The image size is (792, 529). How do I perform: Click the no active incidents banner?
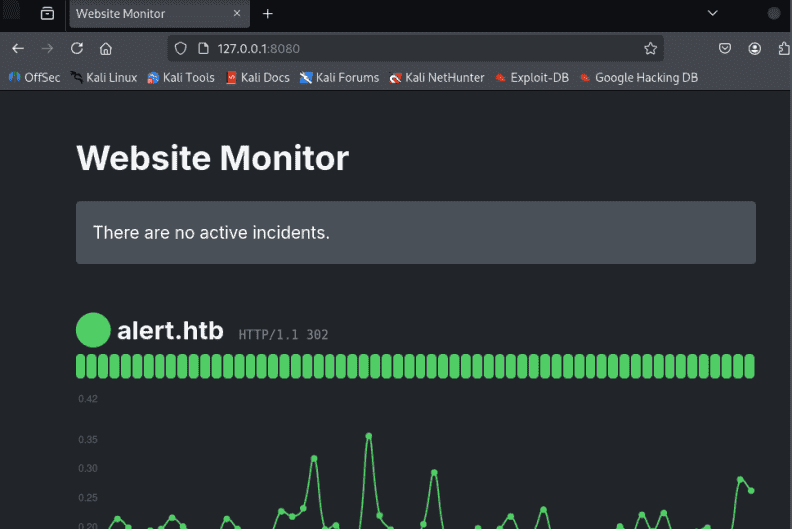tap(416, 232)
